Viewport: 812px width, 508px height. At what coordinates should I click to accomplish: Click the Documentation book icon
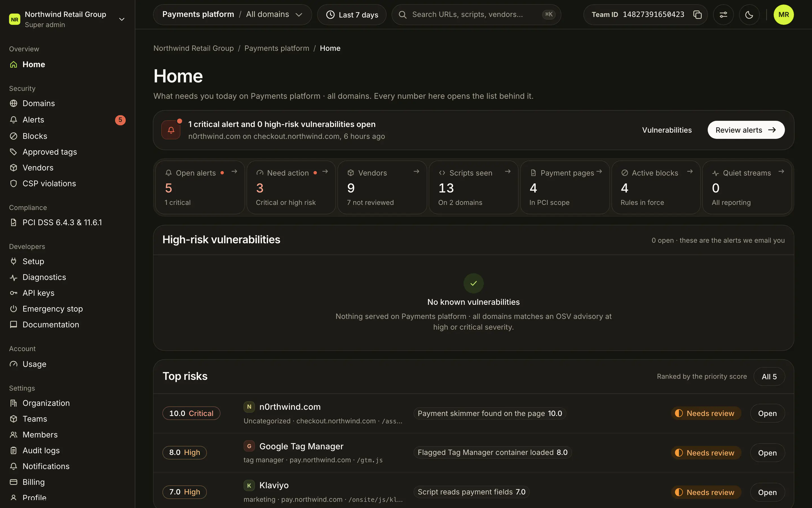point(14,325)
